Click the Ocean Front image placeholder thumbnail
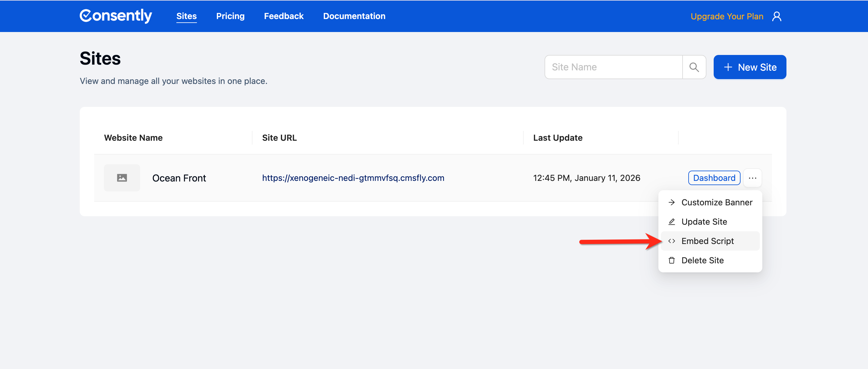Screen dimensions: 868x369 click(x=122, y=178)
